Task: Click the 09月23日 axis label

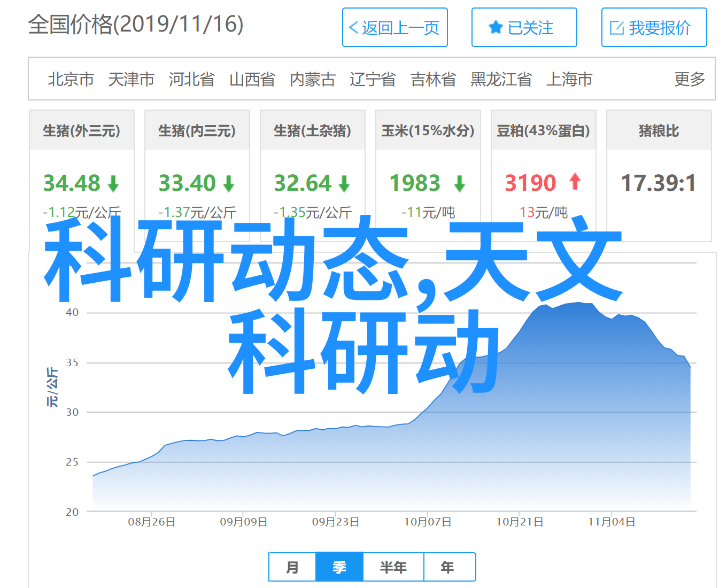Action: 336,522
